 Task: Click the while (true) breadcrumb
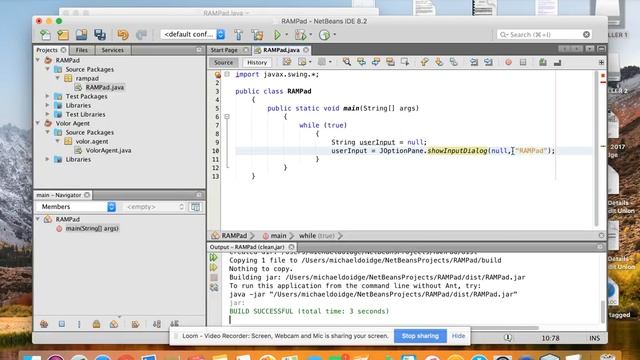(316, 236)
